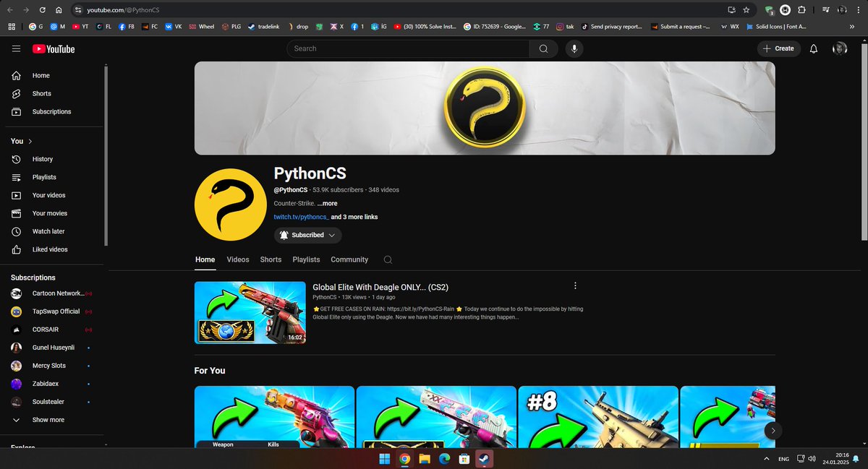Search within the PythonCS channel
Image resolution: width=868 pixels, height=469 pixels.
point(388,260)
